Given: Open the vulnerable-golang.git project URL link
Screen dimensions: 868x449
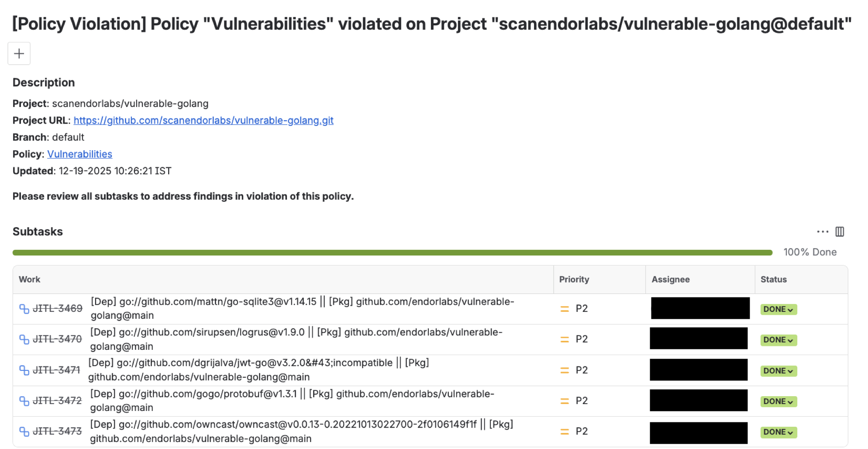Looking at the screenshot, I should click(x=203, y=121).
